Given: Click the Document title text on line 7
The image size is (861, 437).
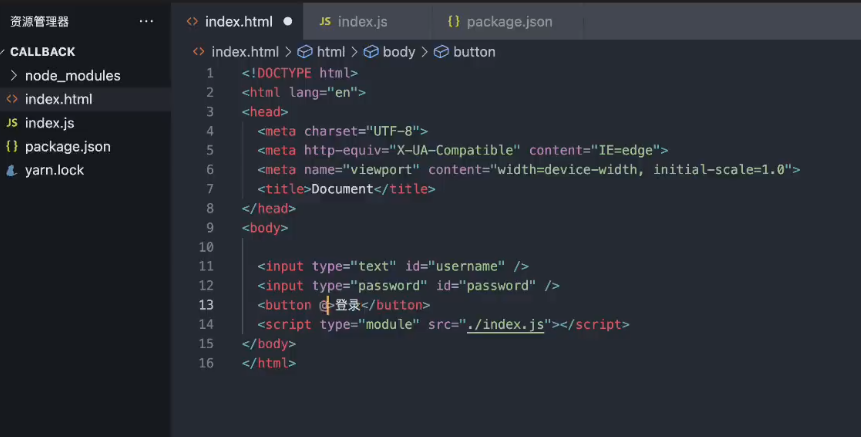Looking at the screenshot, I should coord(342,189).
